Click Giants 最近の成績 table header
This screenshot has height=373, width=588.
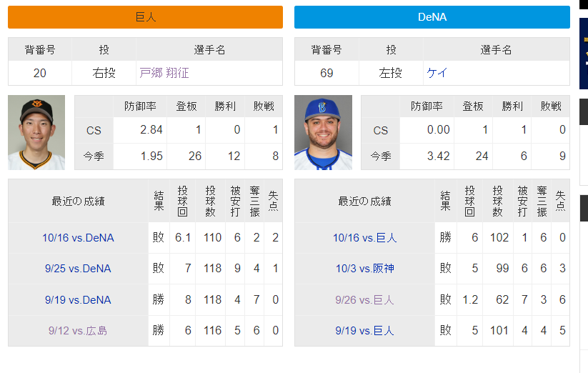pos(78,201)
